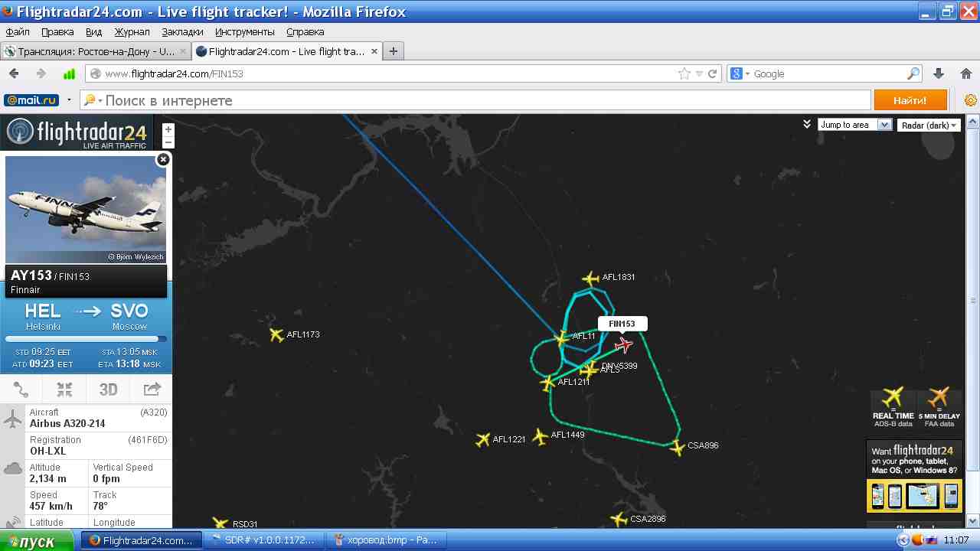
Task: Select the CSA896 aircraft icon
Action: (678, 448)
